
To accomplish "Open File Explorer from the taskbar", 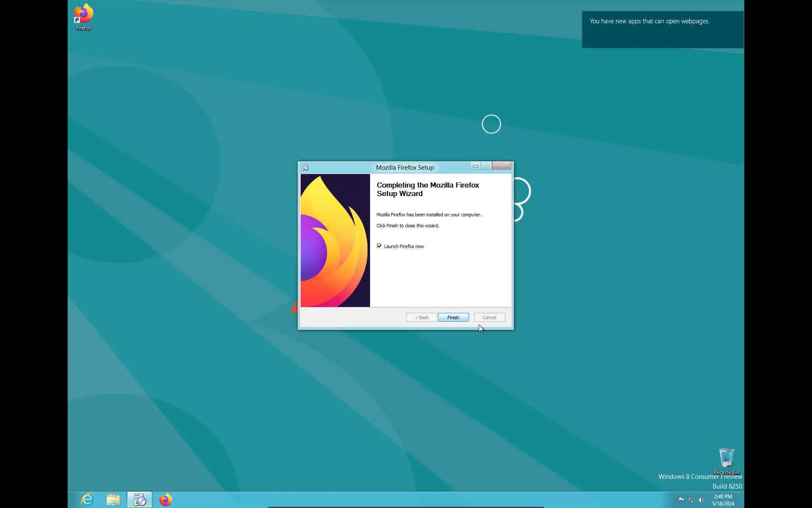I will tap(113, 500).
